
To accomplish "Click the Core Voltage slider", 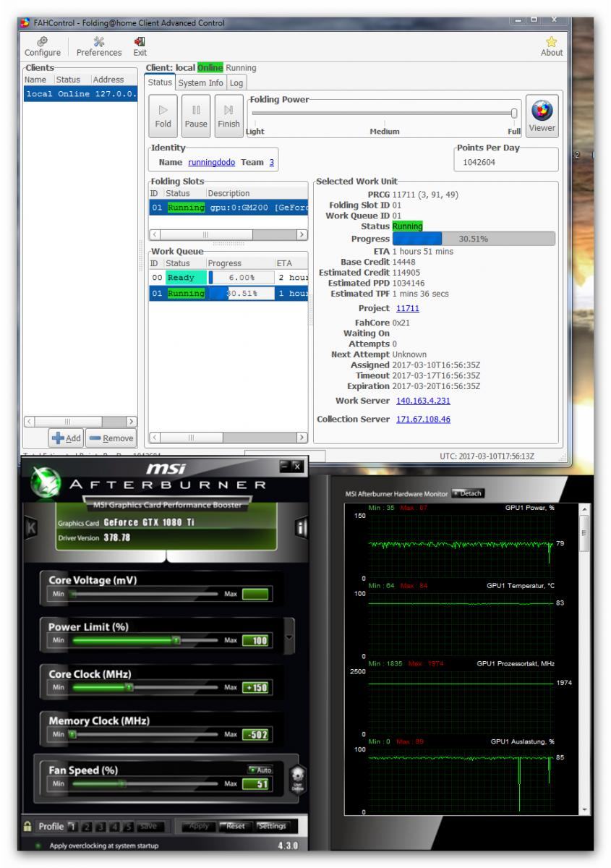I will 145,594.
